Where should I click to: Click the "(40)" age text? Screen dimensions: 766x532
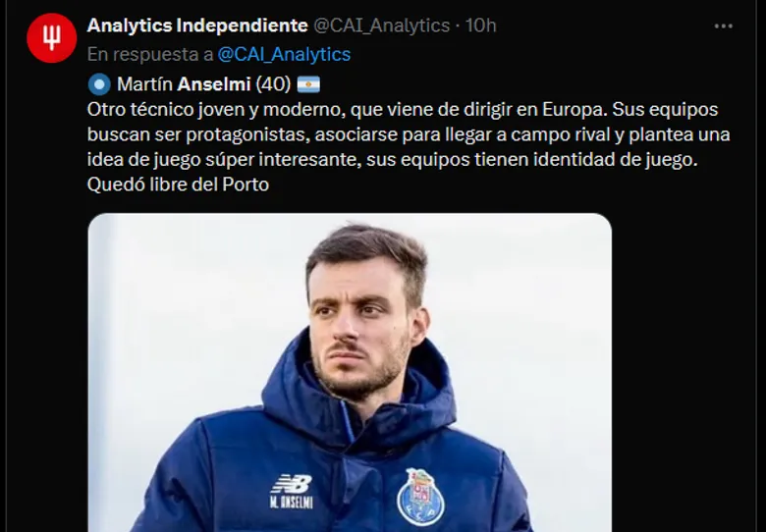(274, 83)
